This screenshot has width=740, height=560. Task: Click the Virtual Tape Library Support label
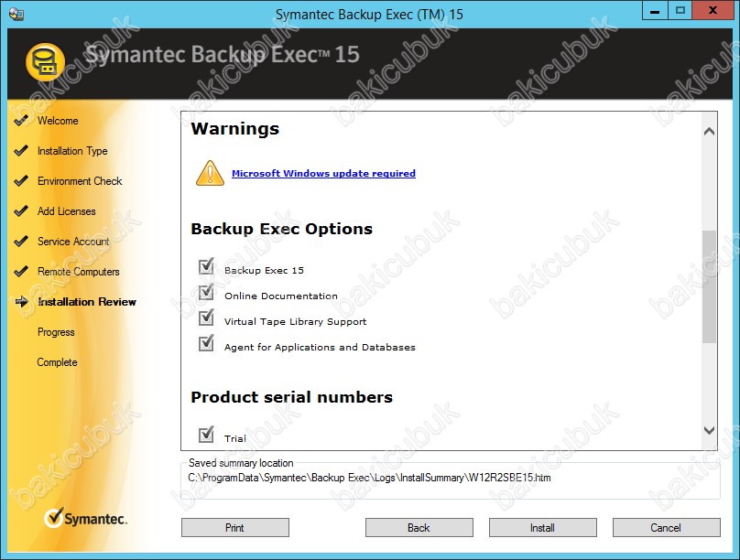(296, 322)
